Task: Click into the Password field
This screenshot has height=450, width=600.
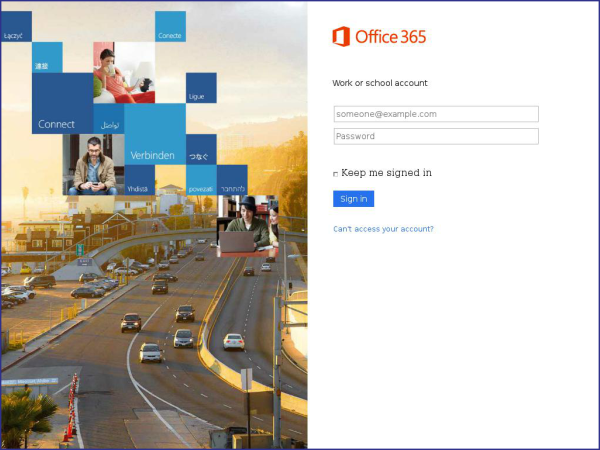Action: [x=436, y=136]
